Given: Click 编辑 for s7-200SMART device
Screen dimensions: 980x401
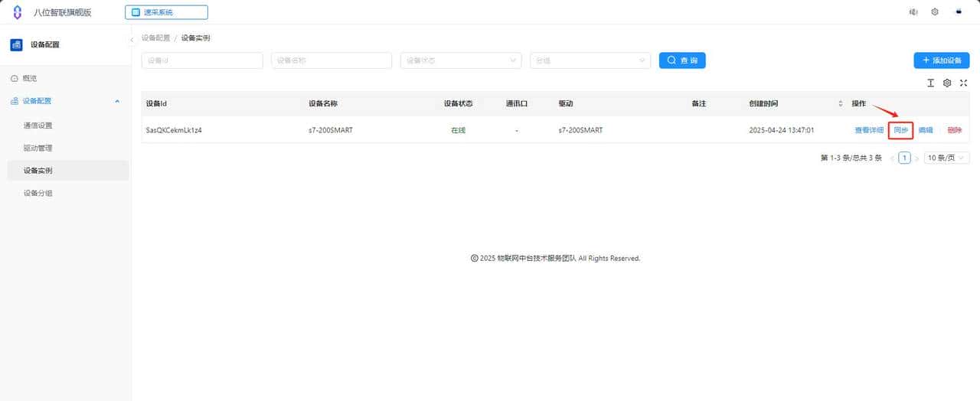Looking at the screenshot, I should pos(926,130).
